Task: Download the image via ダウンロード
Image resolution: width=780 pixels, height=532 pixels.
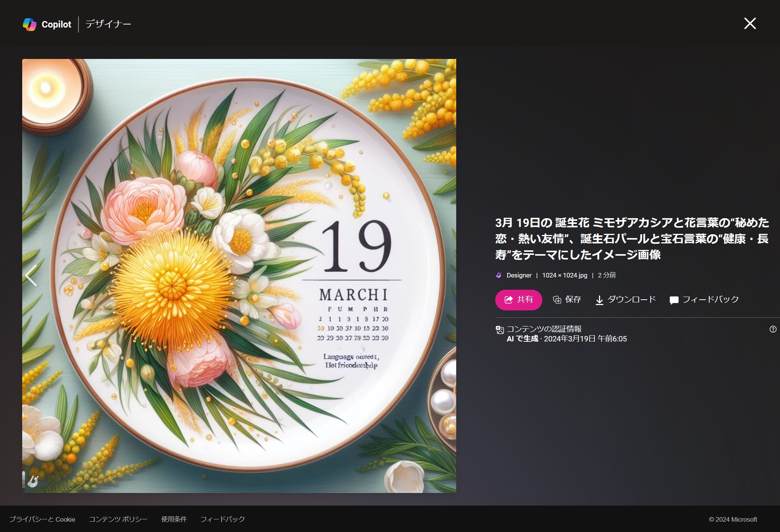Action: pyautogui.click(x=625, y=300)
